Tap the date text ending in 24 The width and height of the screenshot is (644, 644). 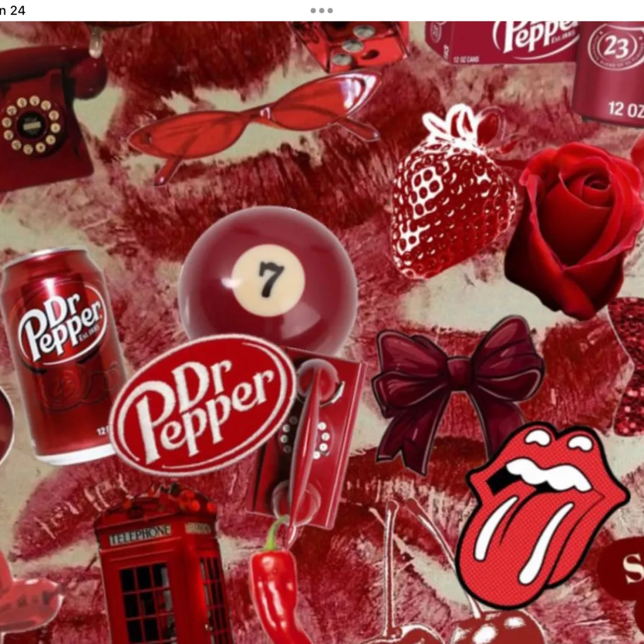pyautogui.click(x=13, y=11)
